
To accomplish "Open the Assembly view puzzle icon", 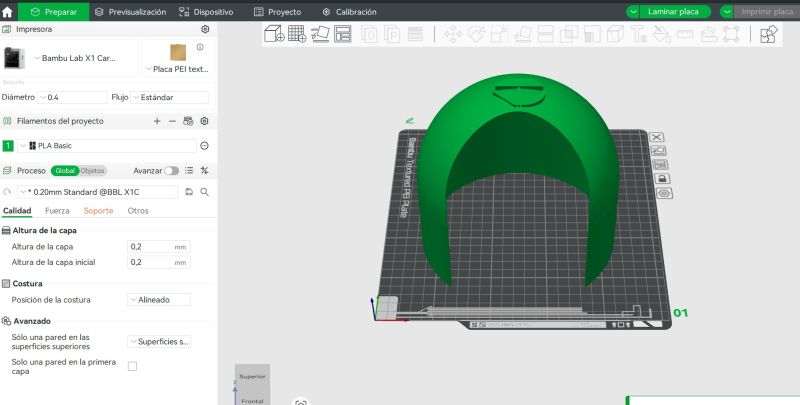I will pyautogui.click(x=768, y=35).
